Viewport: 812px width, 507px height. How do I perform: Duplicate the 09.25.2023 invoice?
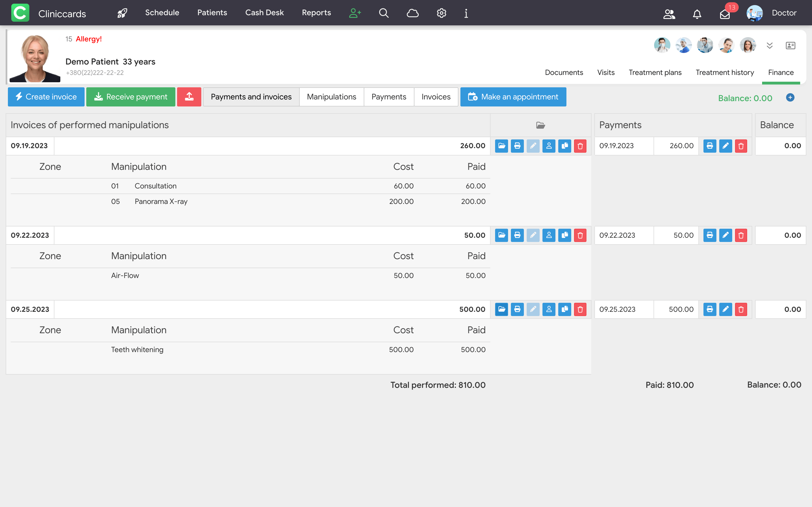point(564,310)
